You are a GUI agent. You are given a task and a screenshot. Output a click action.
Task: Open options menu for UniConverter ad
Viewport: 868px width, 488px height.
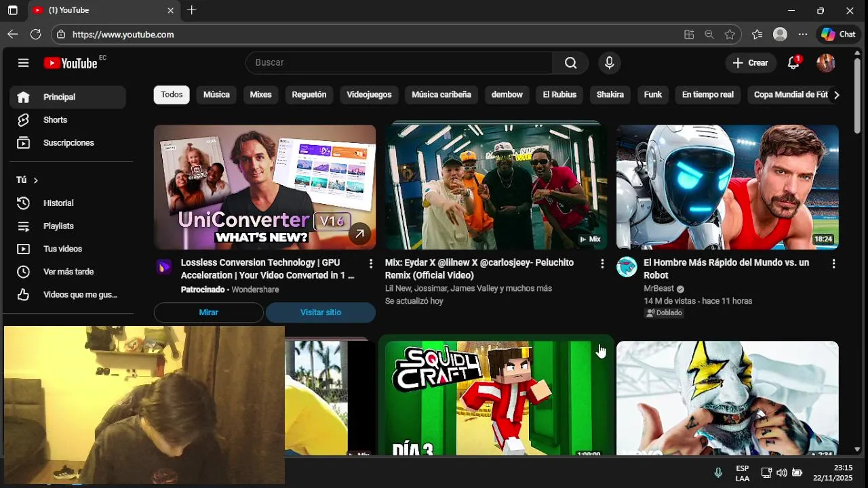[x=371, y=263]
